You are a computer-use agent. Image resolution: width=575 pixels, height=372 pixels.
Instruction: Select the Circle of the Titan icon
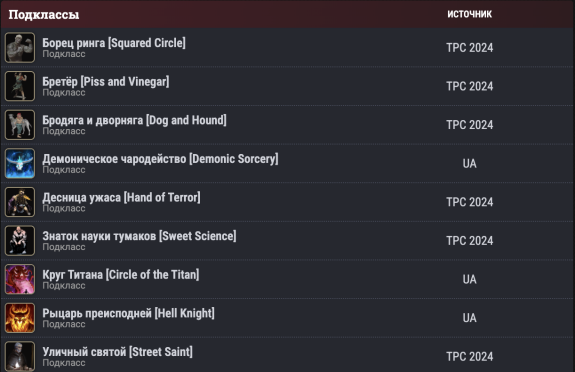20,279
